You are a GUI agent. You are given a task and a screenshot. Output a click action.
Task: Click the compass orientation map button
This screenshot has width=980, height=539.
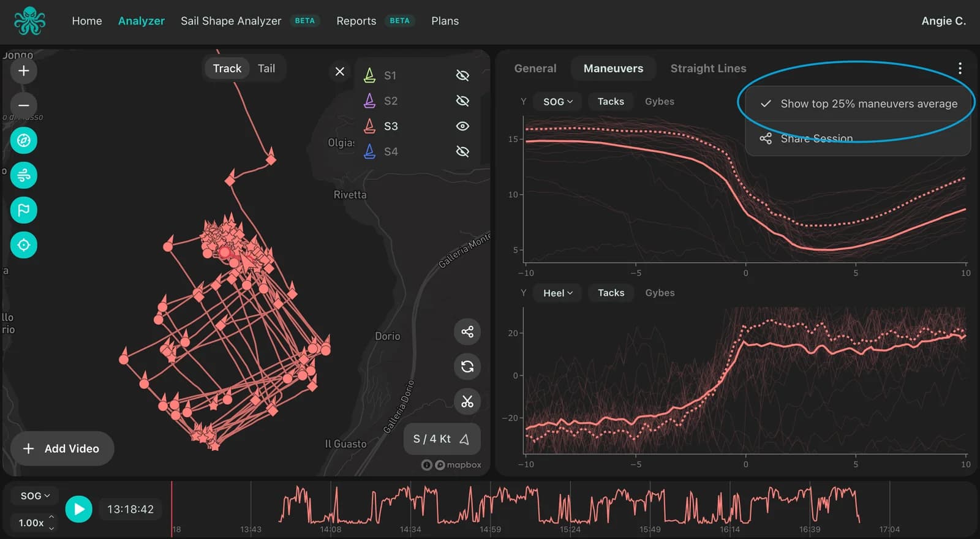[24, 140]
